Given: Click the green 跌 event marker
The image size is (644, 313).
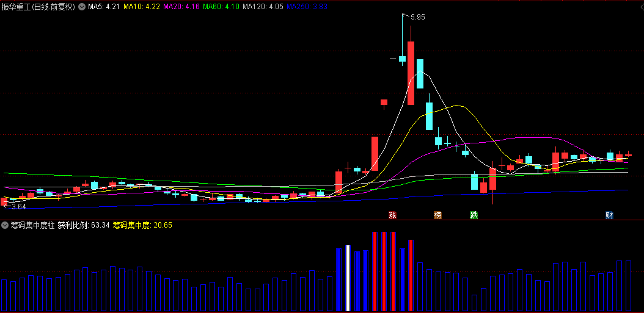Looking at the screenshot, I should click(x=474, y=215).
